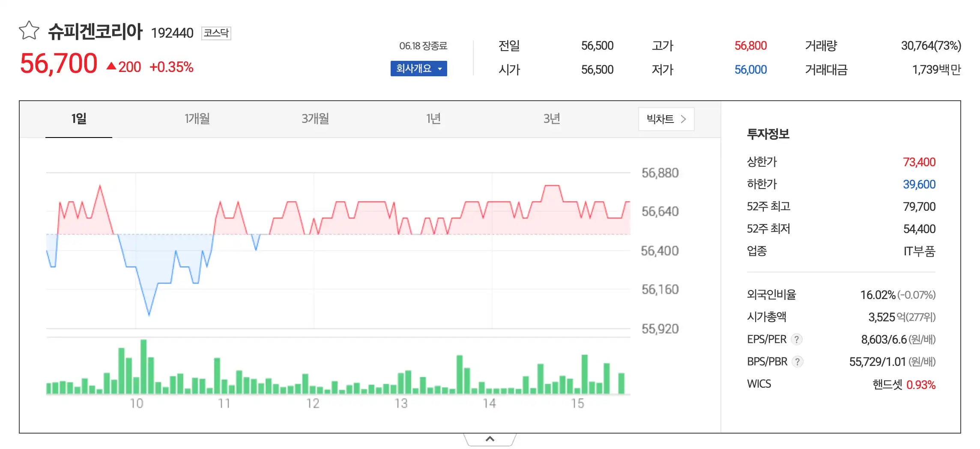
Task: Click the EPS/PER value 8,603/6.6
Action: click(884, 340)
